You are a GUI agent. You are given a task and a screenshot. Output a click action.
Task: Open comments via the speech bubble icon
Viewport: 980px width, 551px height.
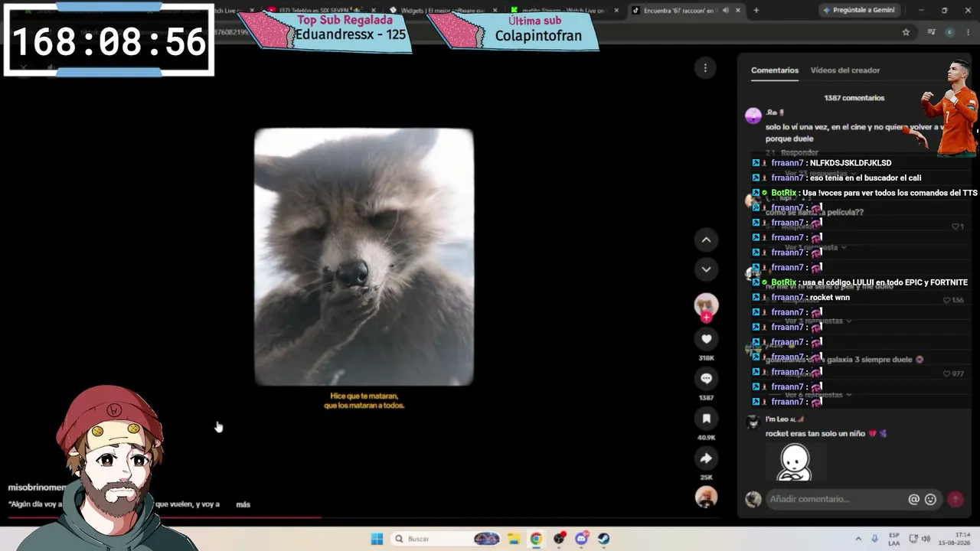[706, 379]
